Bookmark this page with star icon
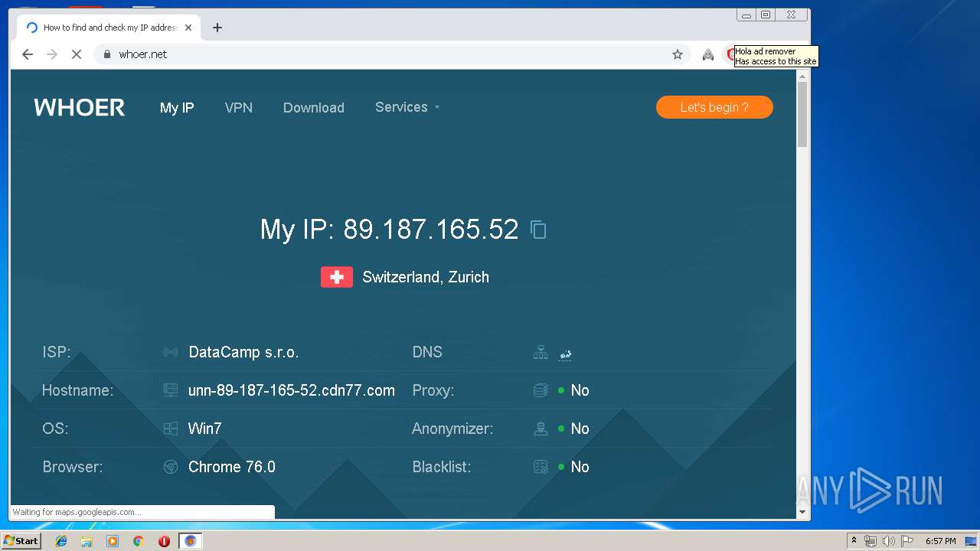Image resolution: width=980 pixels, height=551 pixels. (x=678, y=54)
